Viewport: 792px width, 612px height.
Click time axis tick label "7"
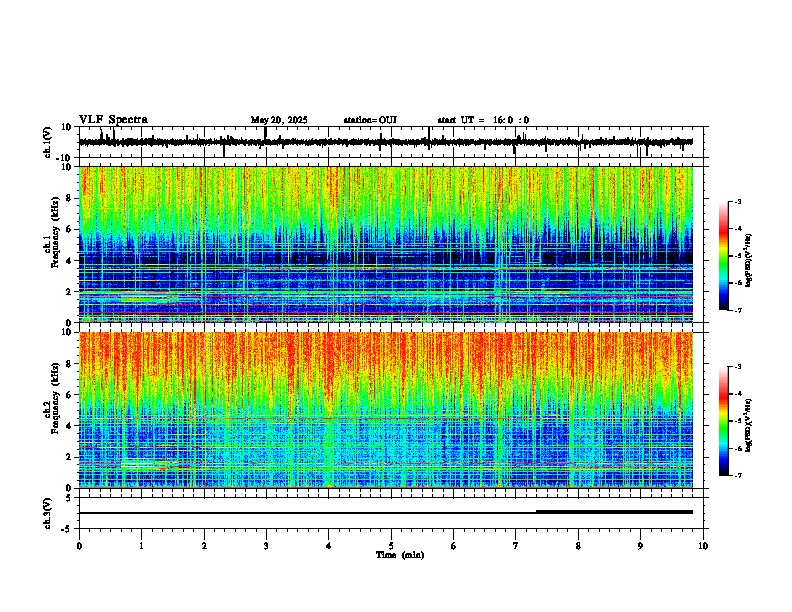coord(516,546)
